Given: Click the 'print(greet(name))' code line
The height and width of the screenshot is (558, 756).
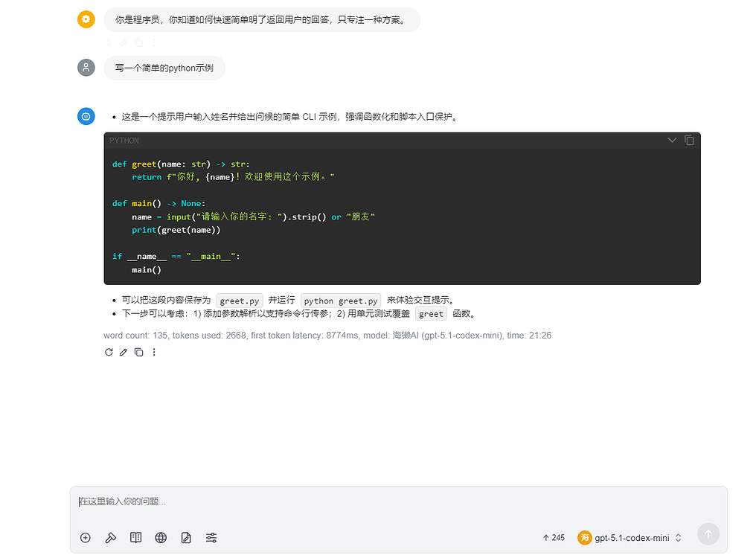Looking at the screenshot, I should 176,230.
